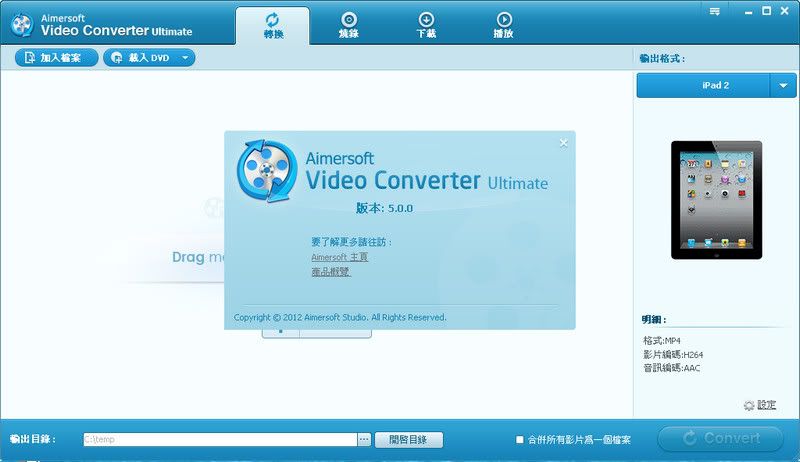Open the 設定 settings gear

pyautogui.click(x=760, y=405)
